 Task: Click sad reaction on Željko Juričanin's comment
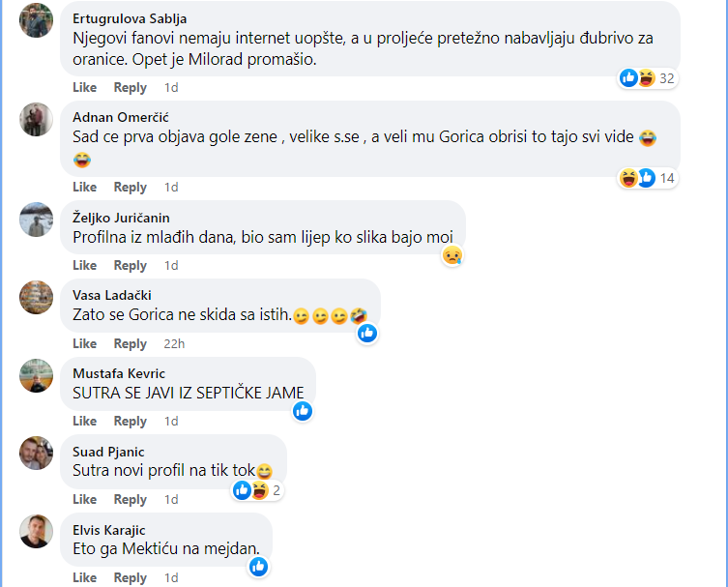[451, 255]
